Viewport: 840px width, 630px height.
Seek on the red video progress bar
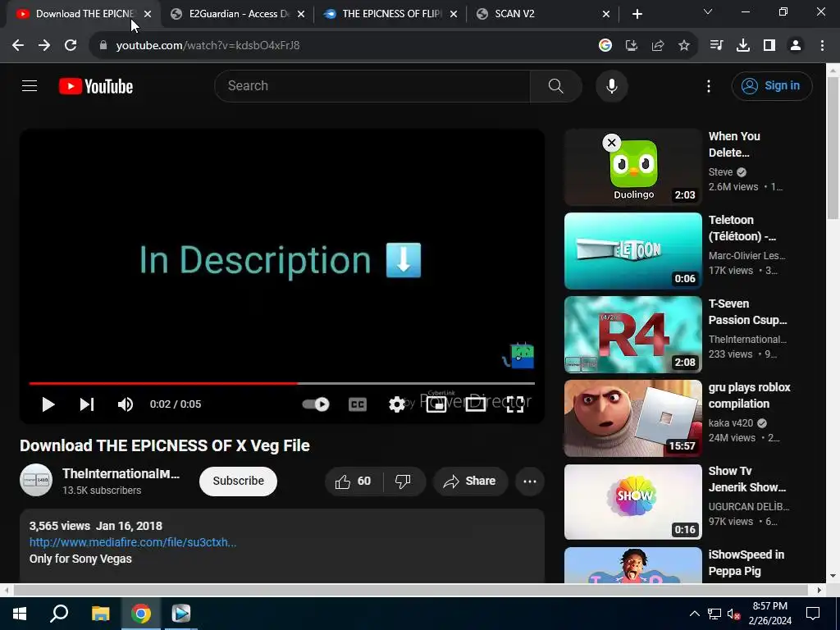pos(282,384)
